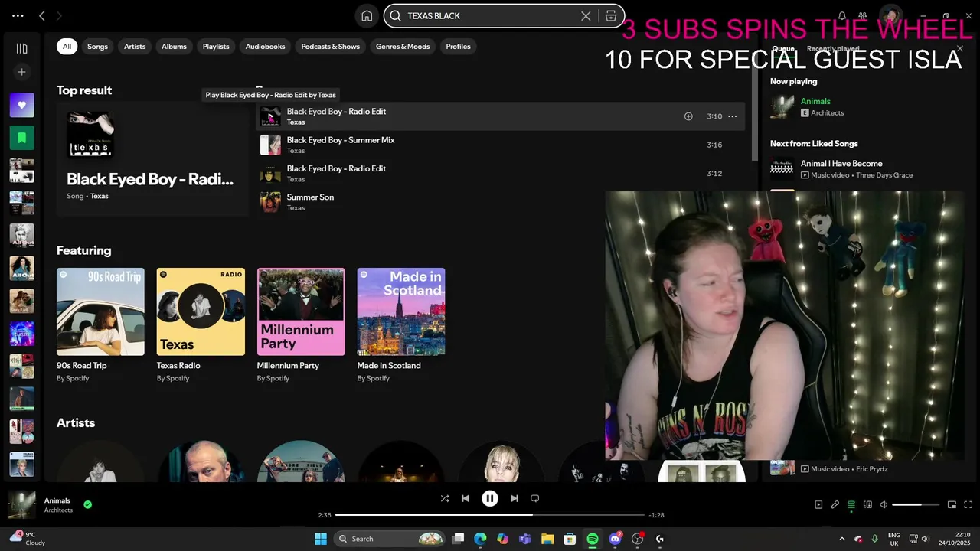Select the Genres & Moods filter chip
Image resolution: width=980 pixels, height=551 pixels.
tap(403, 47)
